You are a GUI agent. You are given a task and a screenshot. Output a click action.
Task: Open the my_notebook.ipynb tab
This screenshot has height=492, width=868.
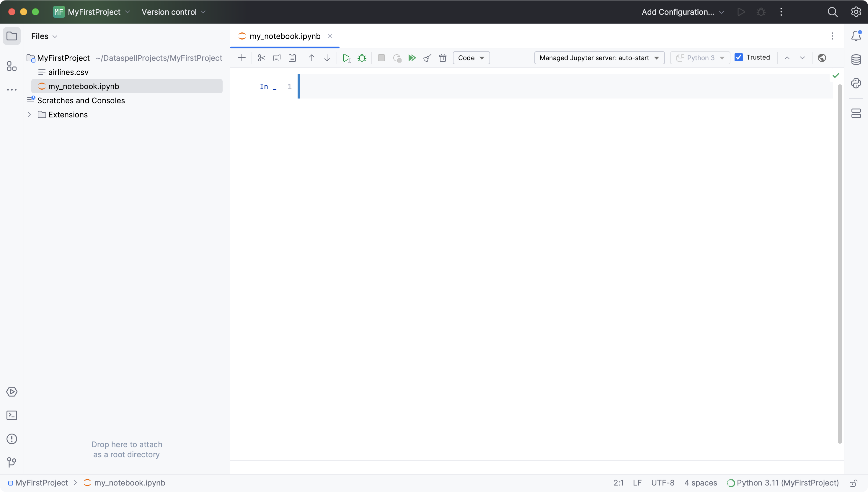tap(284, 36)
